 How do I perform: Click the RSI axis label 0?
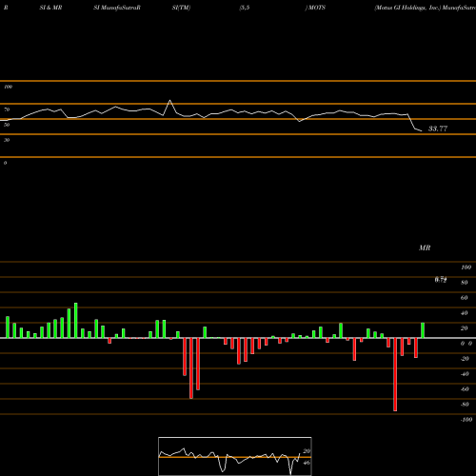click(6, 163)
